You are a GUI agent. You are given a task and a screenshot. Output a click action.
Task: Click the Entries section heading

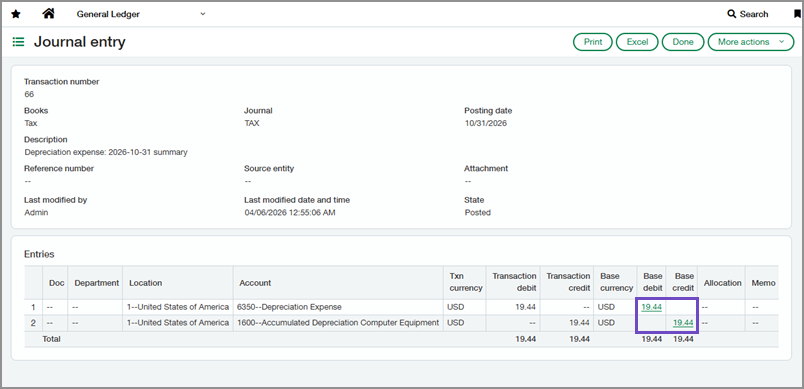coord(39,254)
